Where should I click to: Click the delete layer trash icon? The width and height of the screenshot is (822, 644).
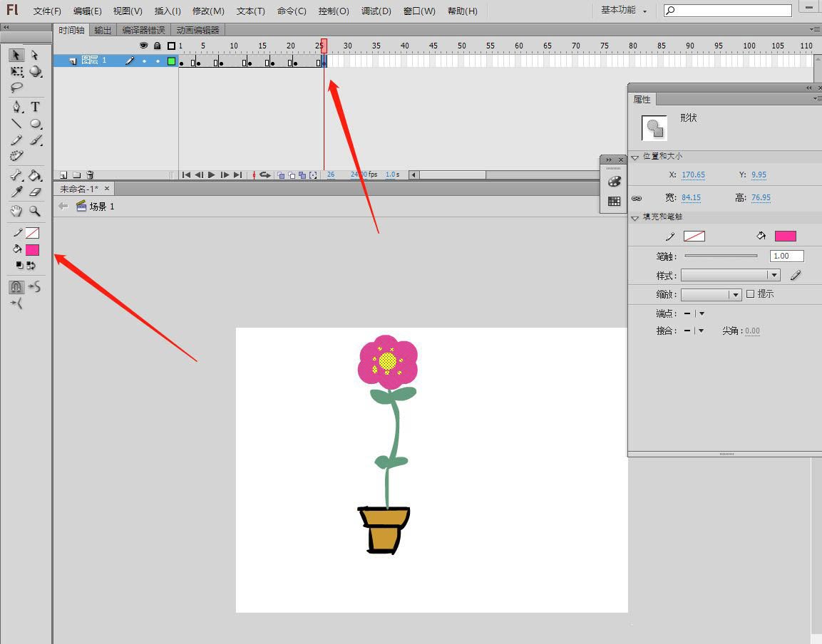tap(90, 175)
